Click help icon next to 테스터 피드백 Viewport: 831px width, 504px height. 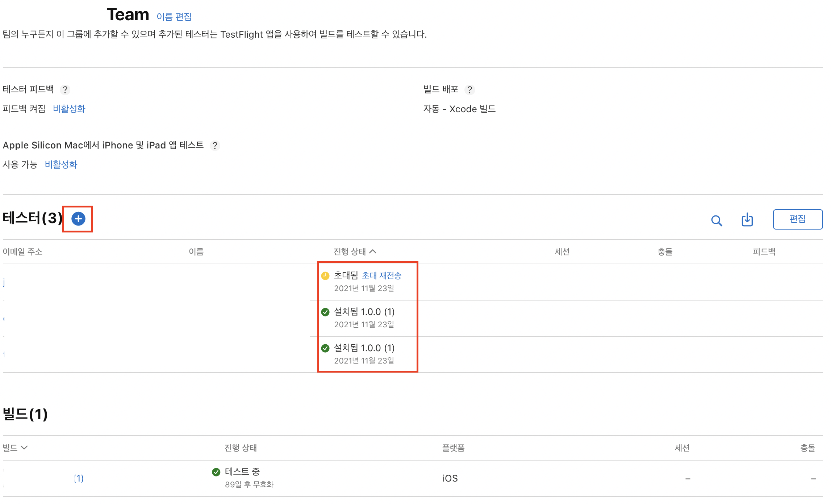tap(65, 90)
